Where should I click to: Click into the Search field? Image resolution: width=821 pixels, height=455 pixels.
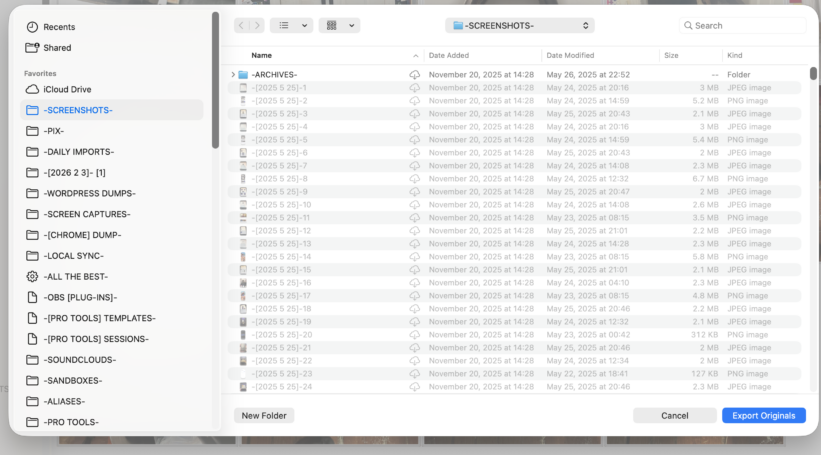(x=742, y=26)
